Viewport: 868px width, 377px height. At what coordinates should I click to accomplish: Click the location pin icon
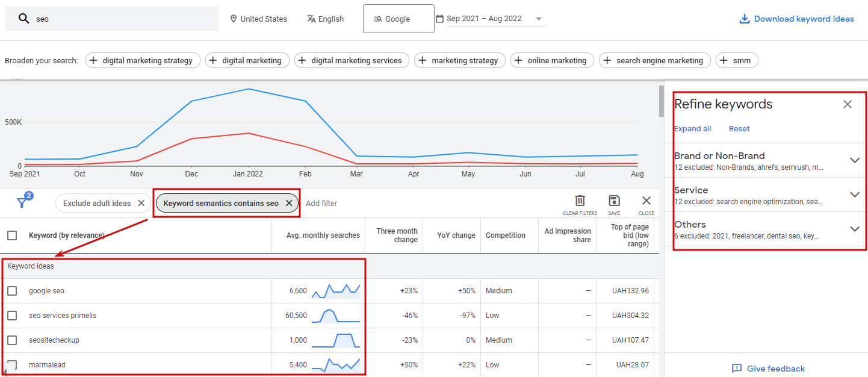(x=234, y=19)
